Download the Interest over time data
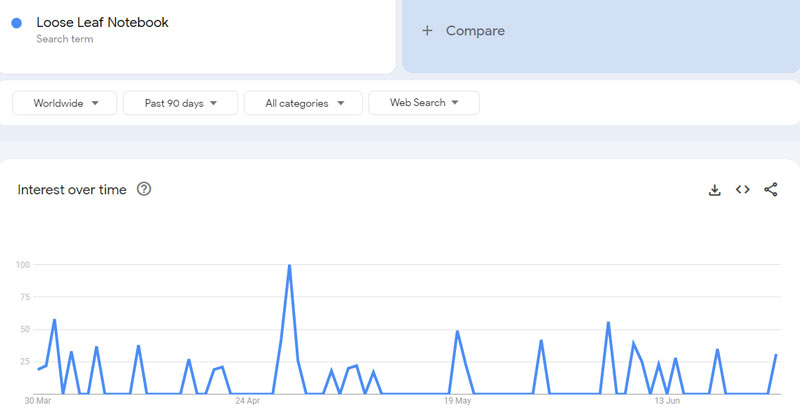 pos(715,190)
